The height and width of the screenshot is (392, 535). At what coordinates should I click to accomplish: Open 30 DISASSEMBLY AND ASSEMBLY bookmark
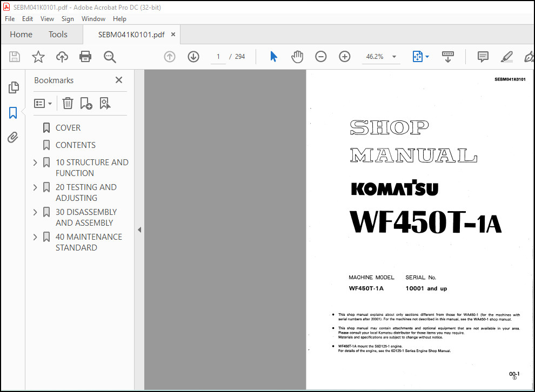coord(86,218)
